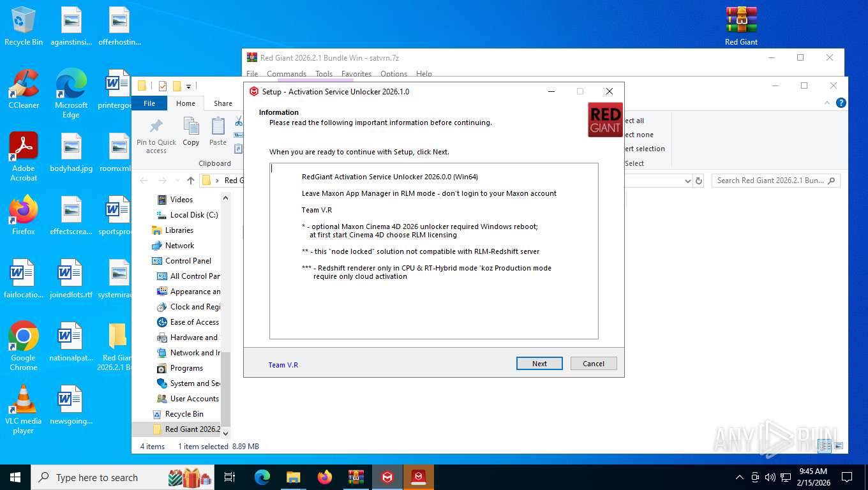Click the Copy ribbon button

pyautogui.click(x=191, y=132)
